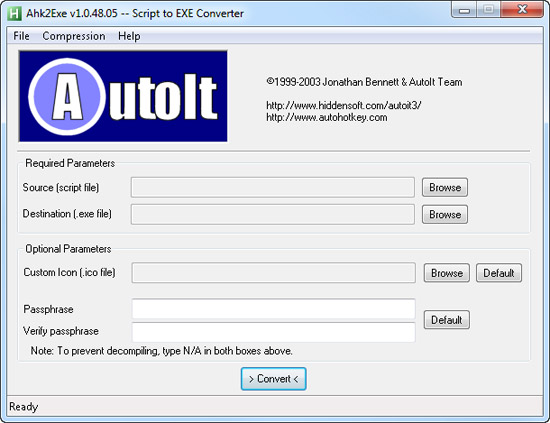Screen dimensions: 550x423
Task: Open the File menu
Action: (21, 36)
